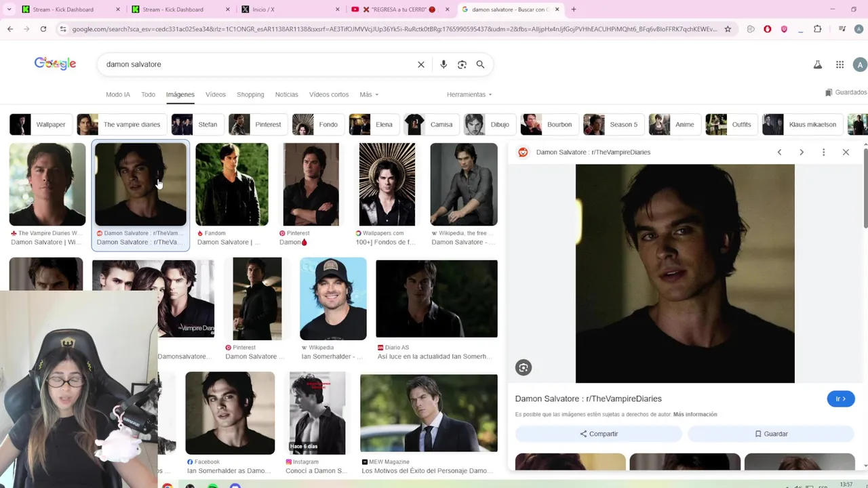Open the Más información link
Screen dimensions: 868x488
[x=695, y=414]
